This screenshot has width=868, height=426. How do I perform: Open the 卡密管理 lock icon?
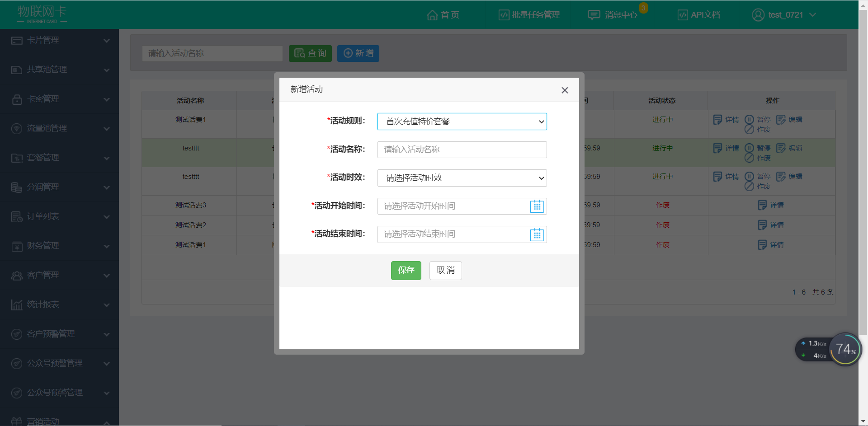point(17,99)
